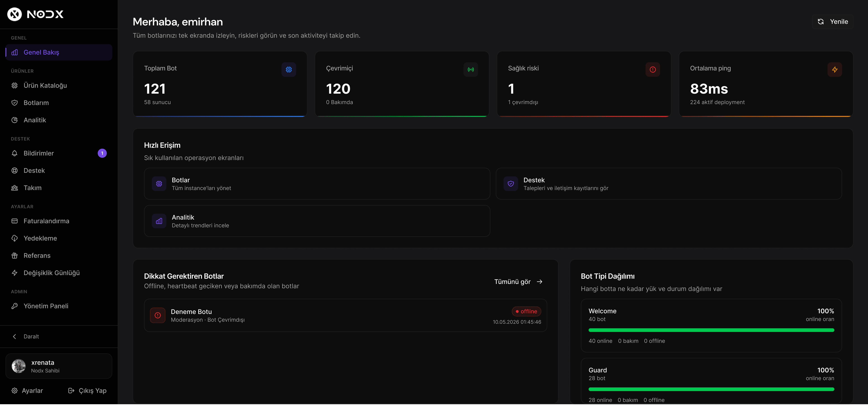Viewport: 868px width, 406px height.
Task: Open the Takım page
Action: coord(59,188)
